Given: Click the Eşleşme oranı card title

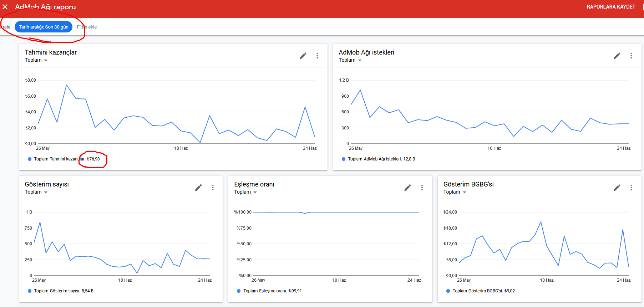Looking at the screenshot, I should tap(254, 184).
